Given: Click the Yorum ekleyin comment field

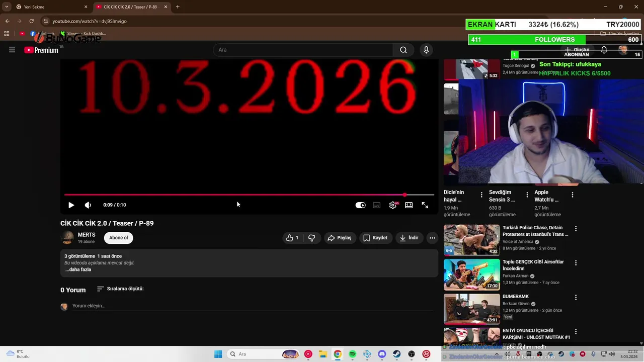Looking at the screenshot, I should (252, 306).
